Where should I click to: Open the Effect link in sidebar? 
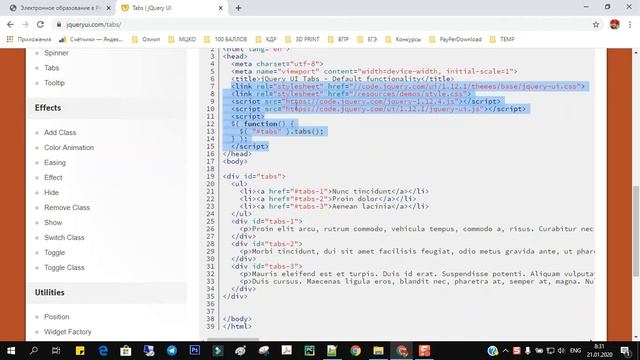click(x=53, y=178)
